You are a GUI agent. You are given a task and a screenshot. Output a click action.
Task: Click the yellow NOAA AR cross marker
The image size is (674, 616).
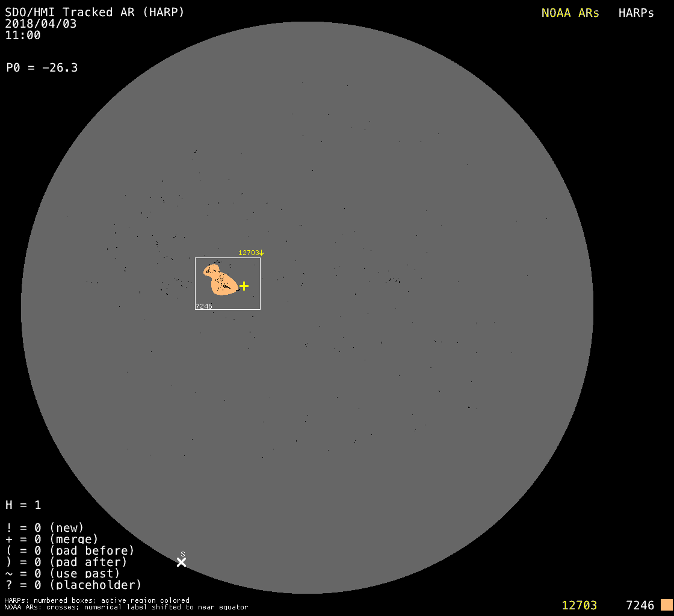click(x=244, y=286)
